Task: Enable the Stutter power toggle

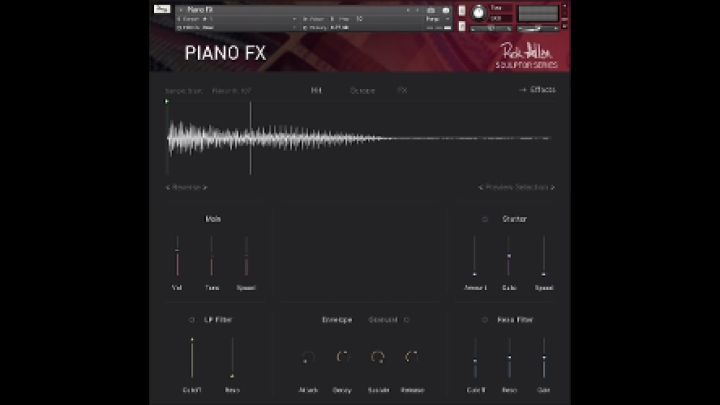Action: pyautogui.click(x=484, y=219)
